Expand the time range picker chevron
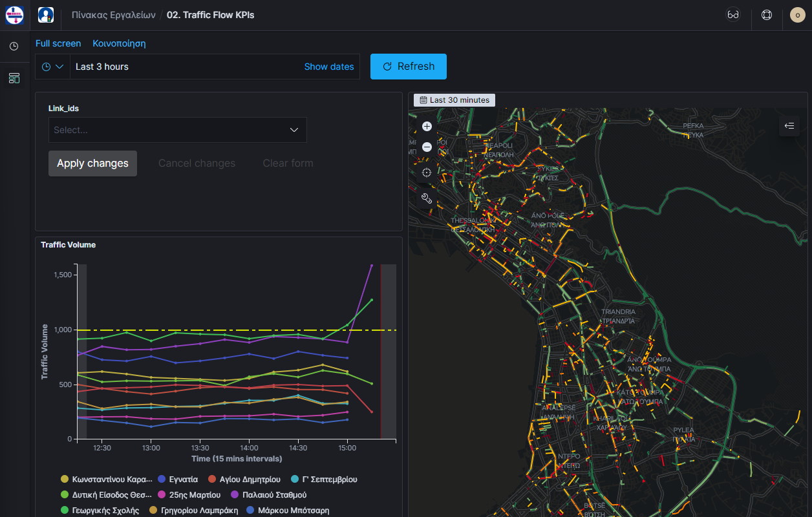The image size is (812, 517). tap(60, 67)
